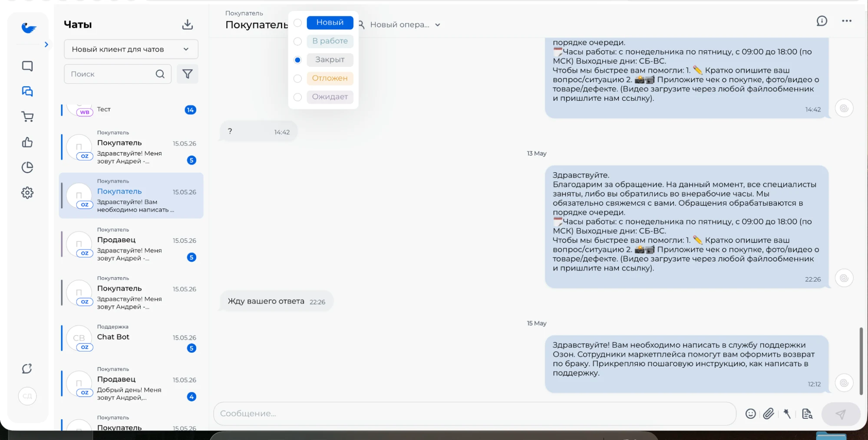Open the 'Новый опера...' operator dropdown
This screenshot has width=868, height=440.
tap(399, 25)
